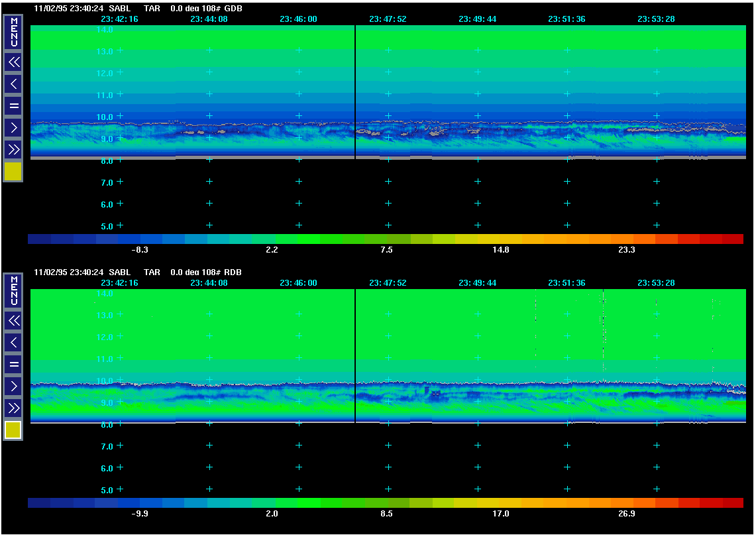Click the 23:51:36 time label in bottom panel

tap(567, 283)
